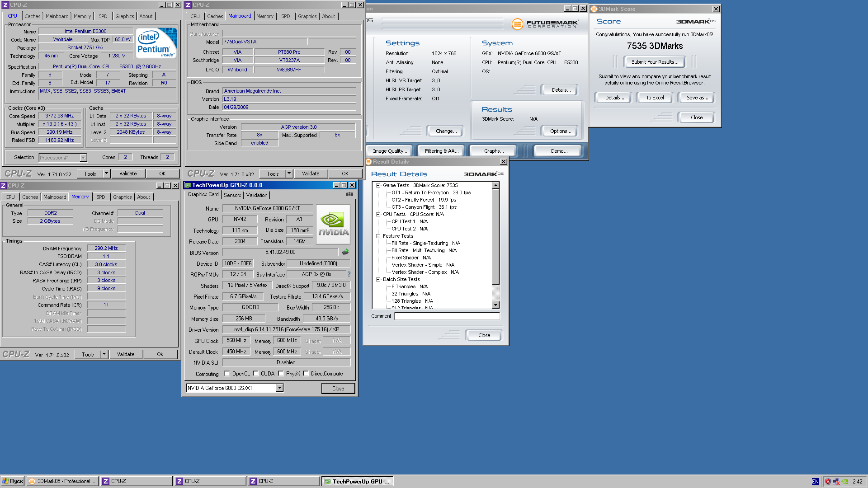Click 3DMark05 Professional taskbar button
Viewport: 868px width, 488px height.
63,481
